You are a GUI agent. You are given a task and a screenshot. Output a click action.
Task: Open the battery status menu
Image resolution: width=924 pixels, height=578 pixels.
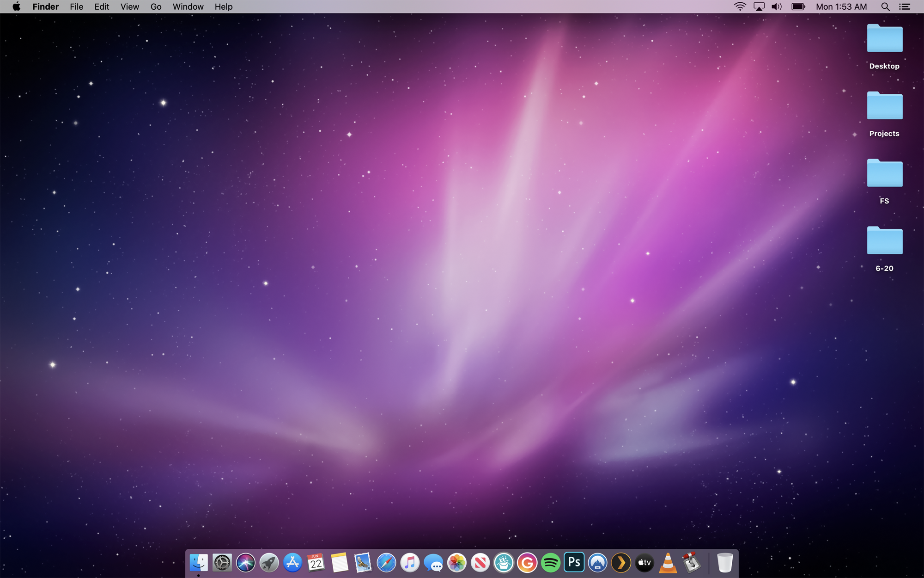coord(798,6)
